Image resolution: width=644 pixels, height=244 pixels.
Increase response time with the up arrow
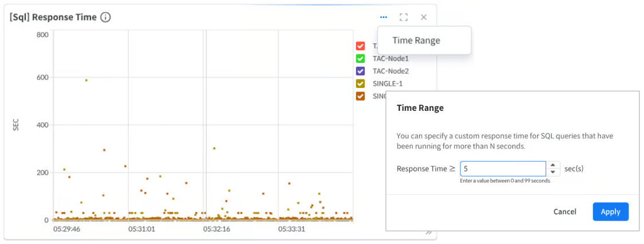click(553, 165)
